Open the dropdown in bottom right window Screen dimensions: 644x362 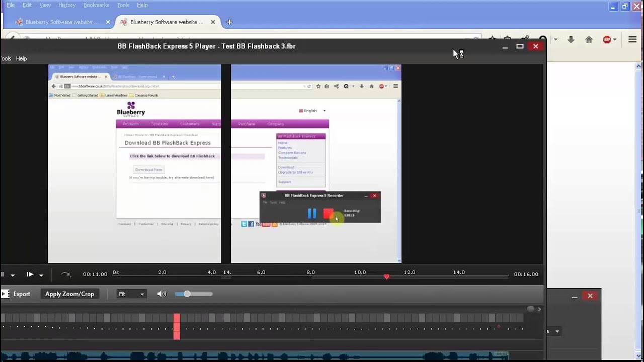click(556, 331)
